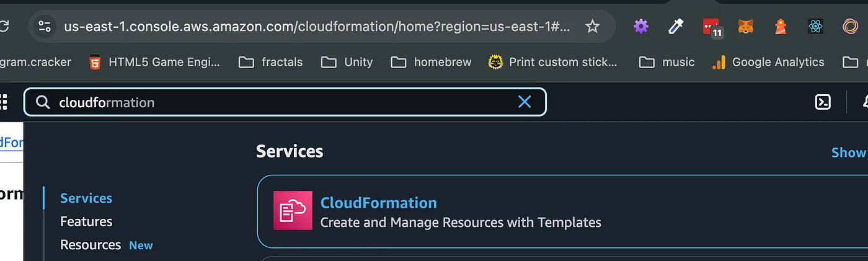
Task: Select Features in the search categories
Action: [x=86, y=221]
